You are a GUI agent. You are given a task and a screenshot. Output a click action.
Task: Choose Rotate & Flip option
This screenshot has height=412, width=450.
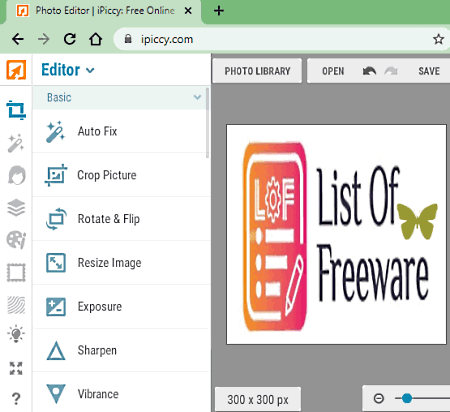pyautogui.click(x=121, y=219)
